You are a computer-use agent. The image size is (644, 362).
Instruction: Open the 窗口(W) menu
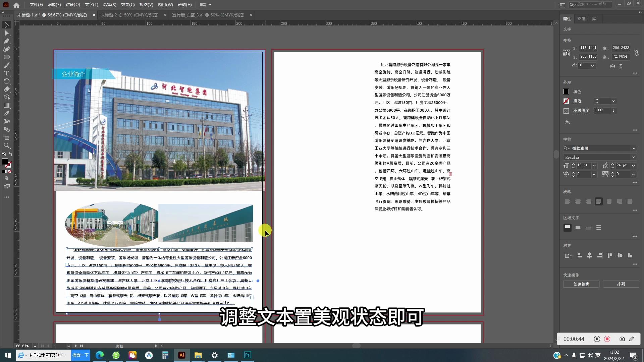point(165,5)
